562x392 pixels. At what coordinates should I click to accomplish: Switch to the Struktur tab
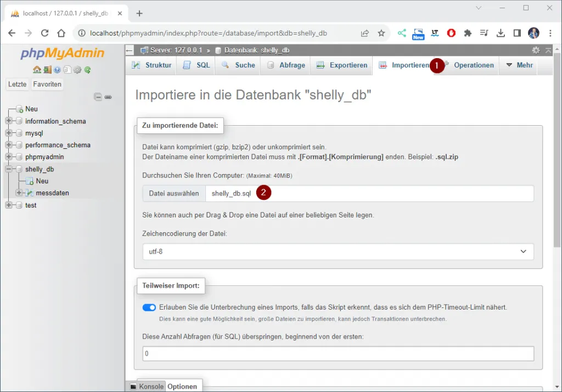point(152,65)
